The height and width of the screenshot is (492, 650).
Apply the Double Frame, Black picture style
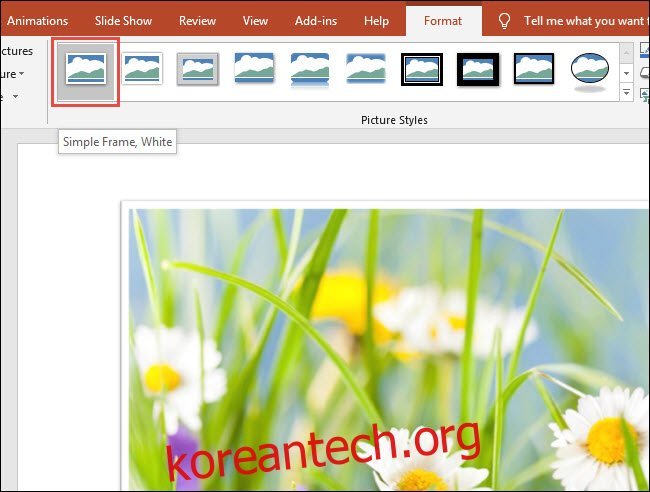(422, 69)
